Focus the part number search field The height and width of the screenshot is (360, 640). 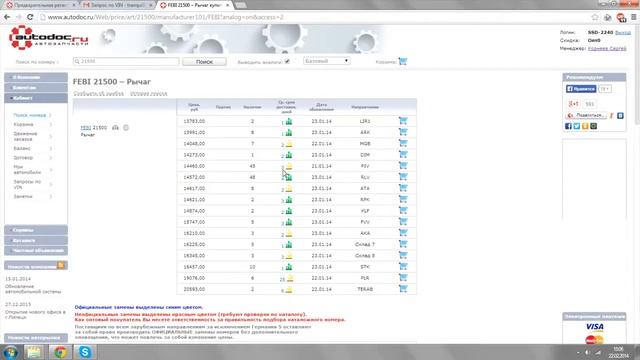[126, 61]
